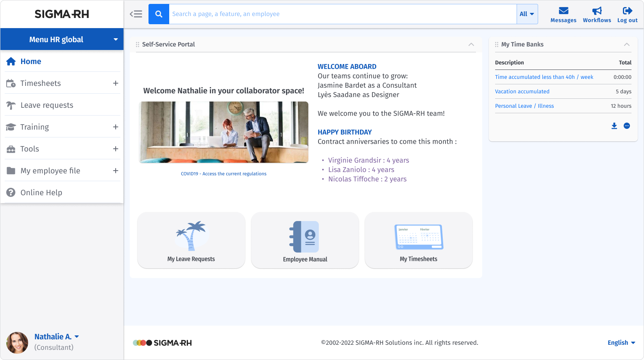Collapse the Self-Service Portal panel
The height and width of the screenshot is (360, 644).
[471, 45]
